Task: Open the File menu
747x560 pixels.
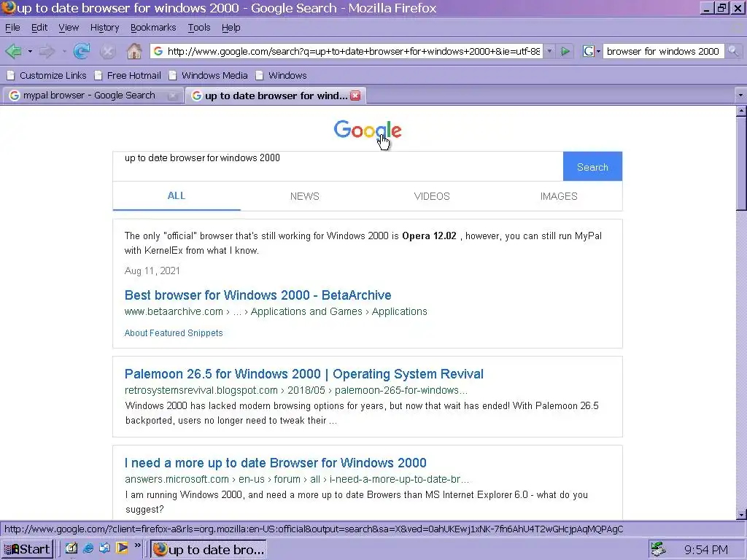Action: point(12,28)
